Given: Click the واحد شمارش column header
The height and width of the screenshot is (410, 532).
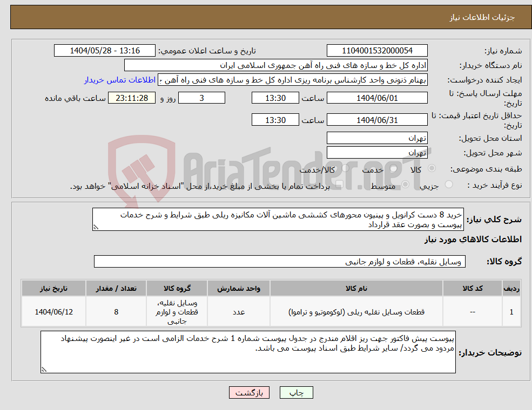Looking at the screenshot, I should [x=239, y=289].
